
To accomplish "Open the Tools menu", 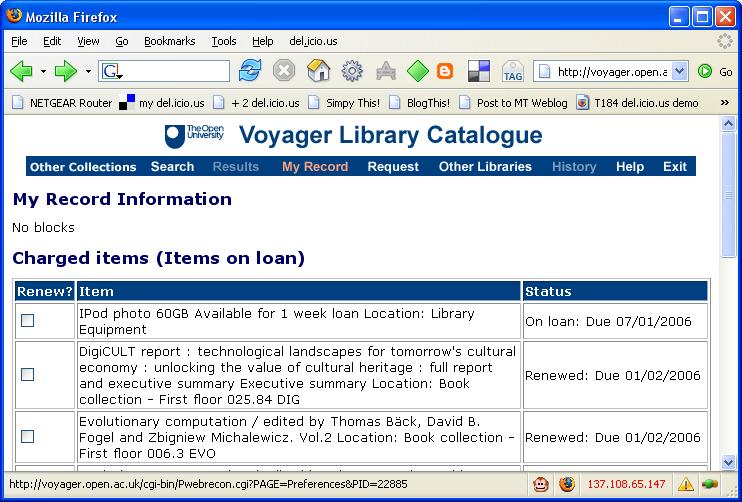I will point(223,42).
